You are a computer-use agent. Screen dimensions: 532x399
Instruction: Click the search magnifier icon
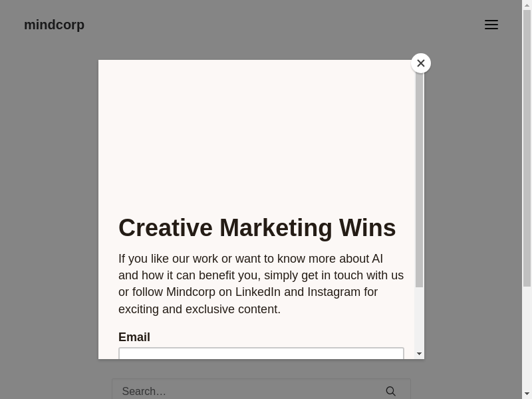click(391, 391)
